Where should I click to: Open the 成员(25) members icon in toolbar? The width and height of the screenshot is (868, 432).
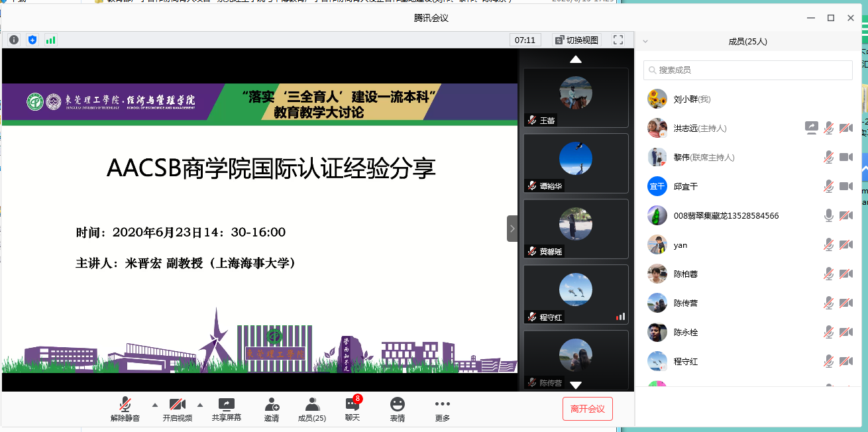(x=312, y=404)
